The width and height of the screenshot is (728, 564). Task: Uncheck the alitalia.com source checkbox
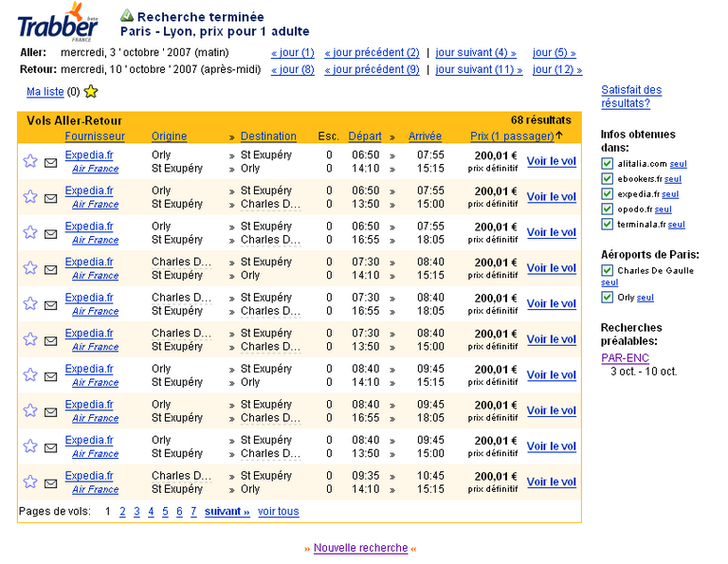pyautogui.click(x=607, y=163)
